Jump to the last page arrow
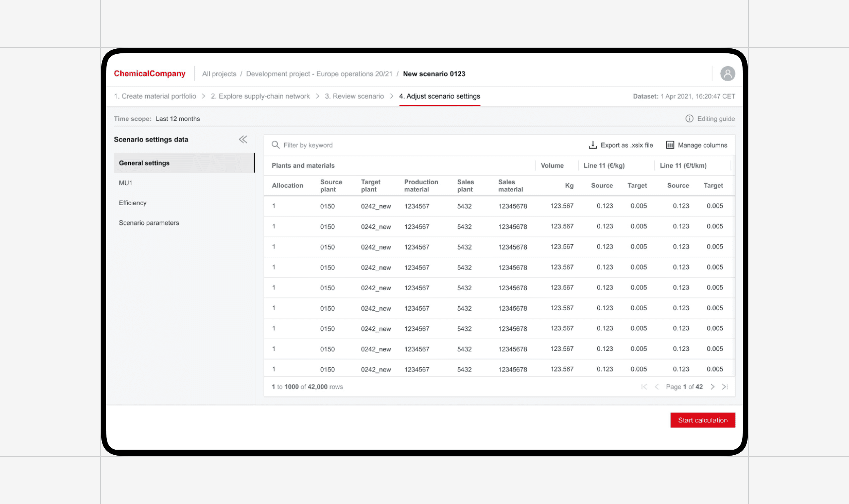The height and width of the screenshot is (504, 849). (725, 387)
